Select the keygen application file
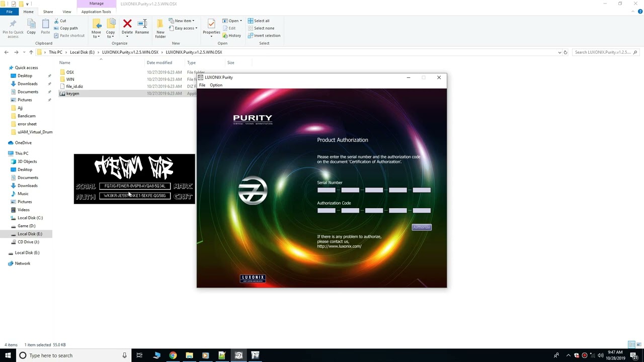This screenshot has height=362, width=644. coord(72,94)
